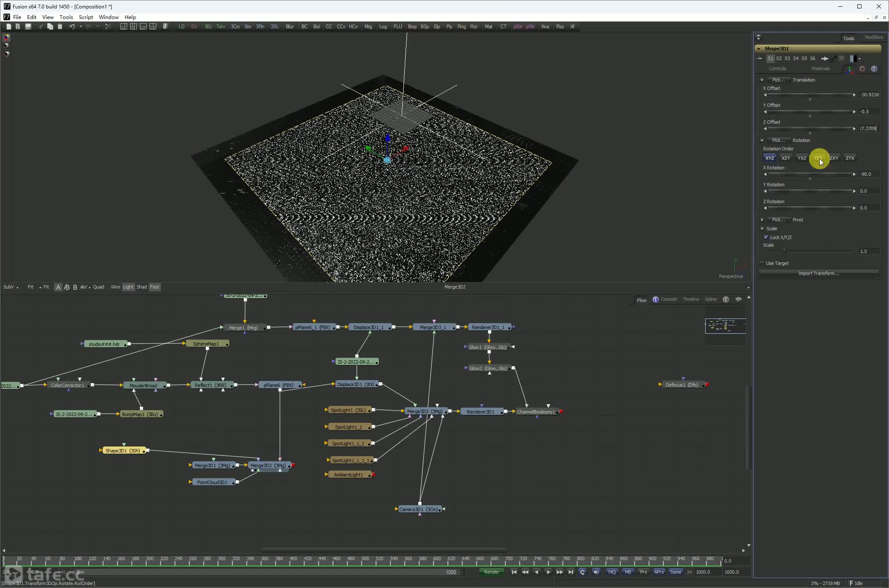889x588 pixels.
Task: Click the red gear settings tab icon
Action: [862, 69]
